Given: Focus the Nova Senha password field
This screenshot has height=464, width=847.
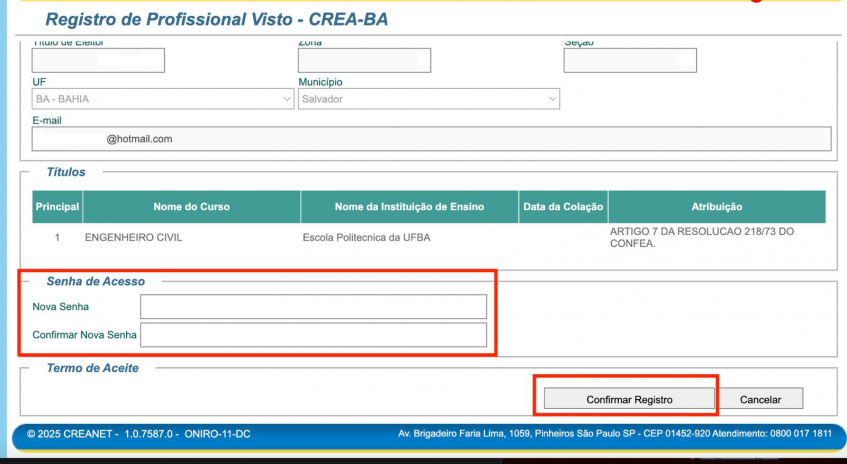Looking at the screenshot, I should 313,307.
